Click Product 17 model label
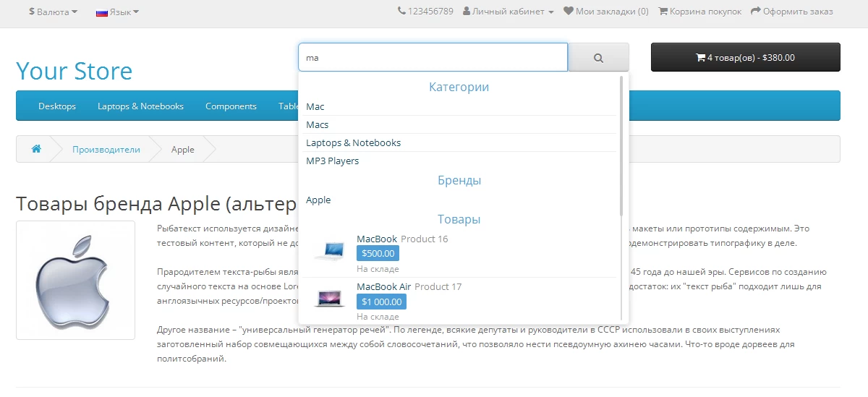This screenshot has height=397, width=868. [438, 286]
